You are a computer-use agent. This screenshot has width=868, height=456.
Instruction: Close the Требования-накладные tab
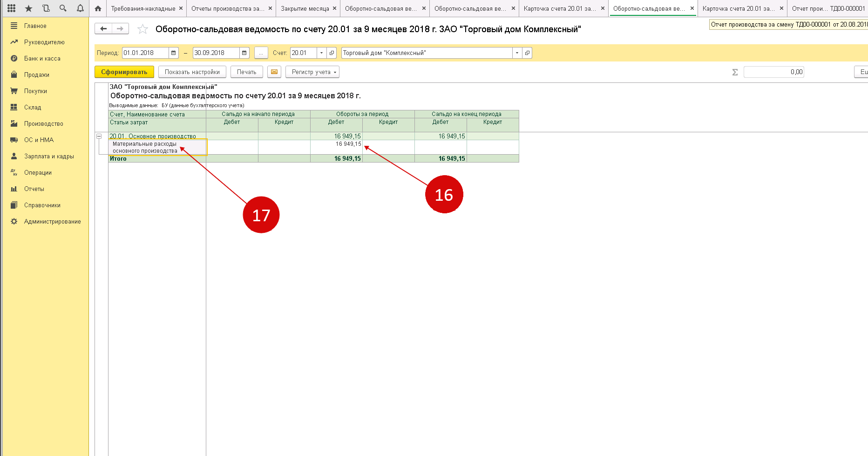pos(181,8)
